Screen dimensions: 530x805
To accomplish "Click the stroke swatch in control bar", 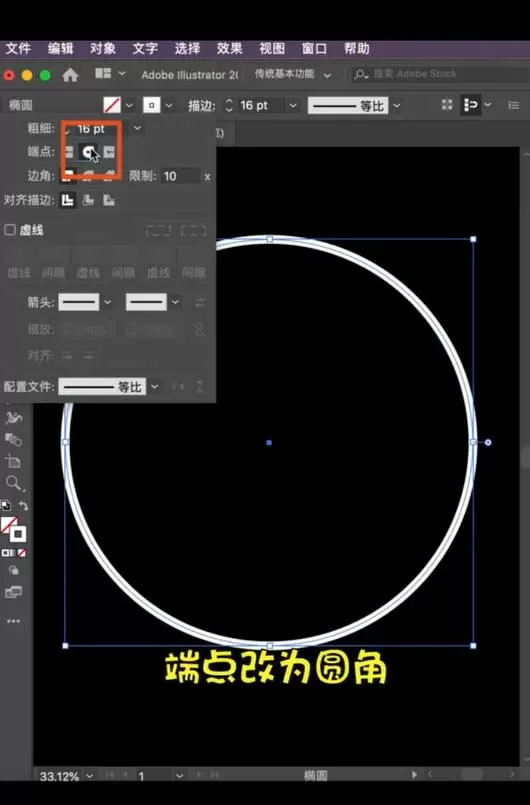I will (x=152, y=105).
